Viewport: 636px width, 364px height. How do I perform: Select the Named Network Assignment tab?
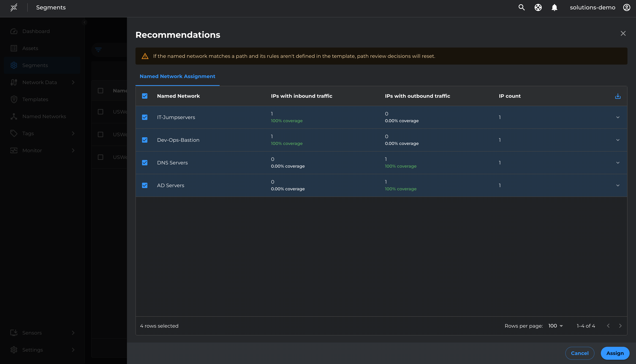coord(177,76)
